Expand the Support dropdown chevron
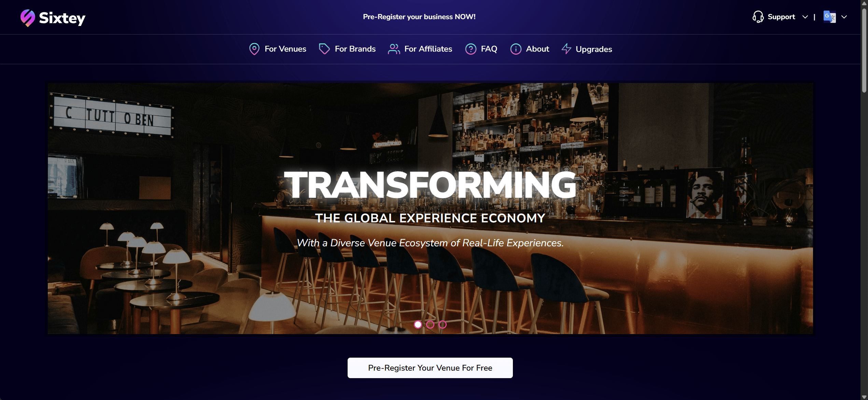Image resolution: width=868 pixels, height=400 pixels. pos(805,17)
